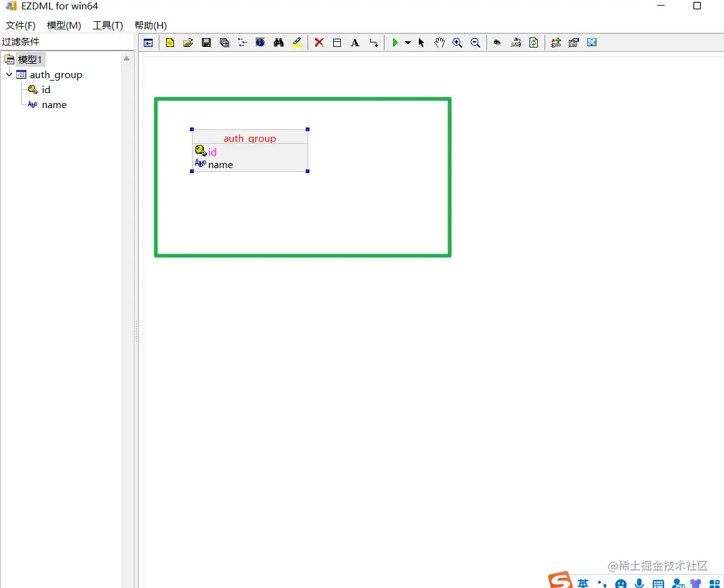Click the refresh document toolbar icon

(534, 42)
